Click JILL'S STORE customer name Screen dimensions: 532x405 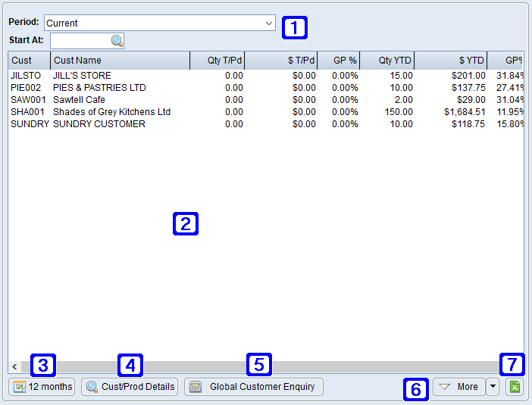tap(82, 76)
